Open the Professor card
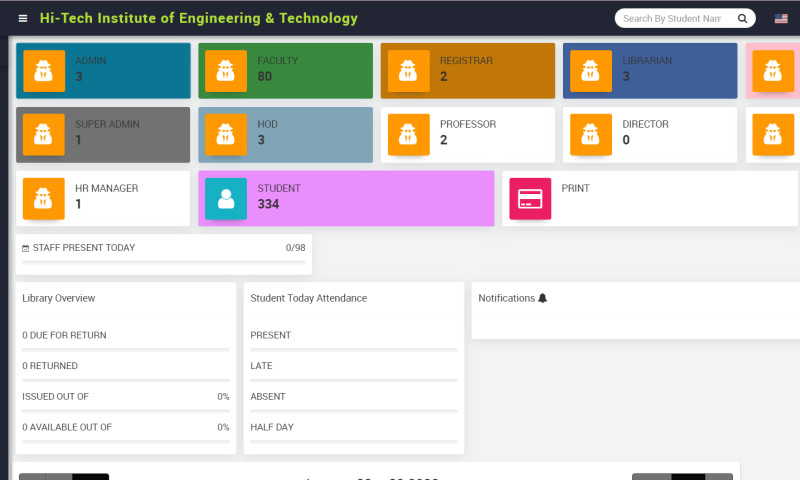This screenshot has width=800, height=480. point(467,134)
